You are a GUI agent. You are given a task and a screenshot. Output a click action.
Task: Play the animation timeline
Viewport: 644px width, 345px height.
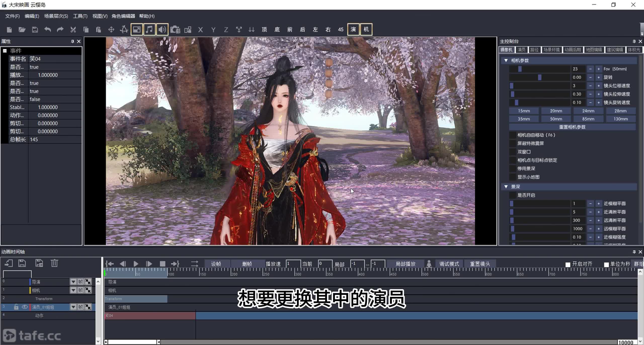136,264
